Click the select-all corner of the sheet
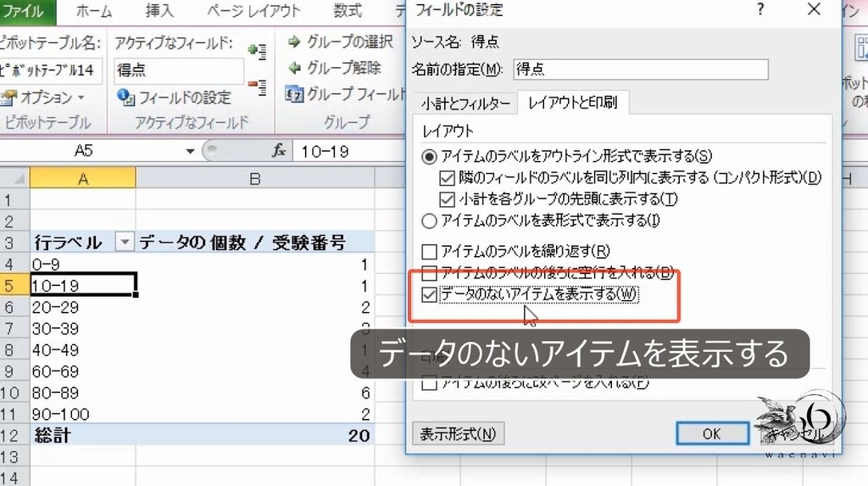 [15, 178]
